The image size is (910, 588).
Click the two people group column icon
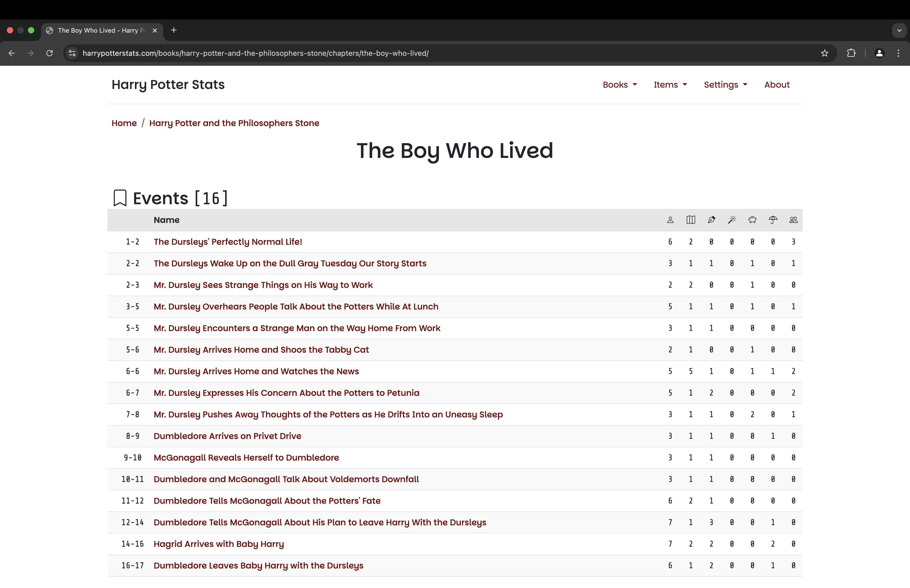[x=794, y=220]
